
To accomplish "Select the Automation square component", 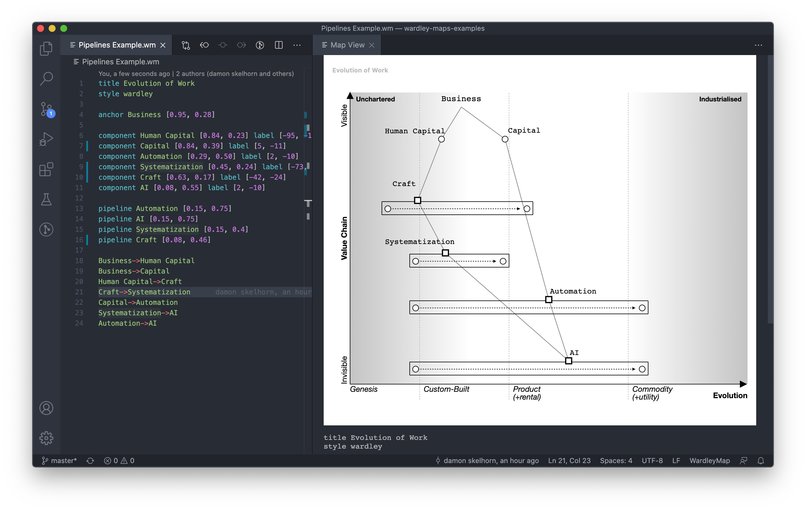I will (x=548, y=300).
